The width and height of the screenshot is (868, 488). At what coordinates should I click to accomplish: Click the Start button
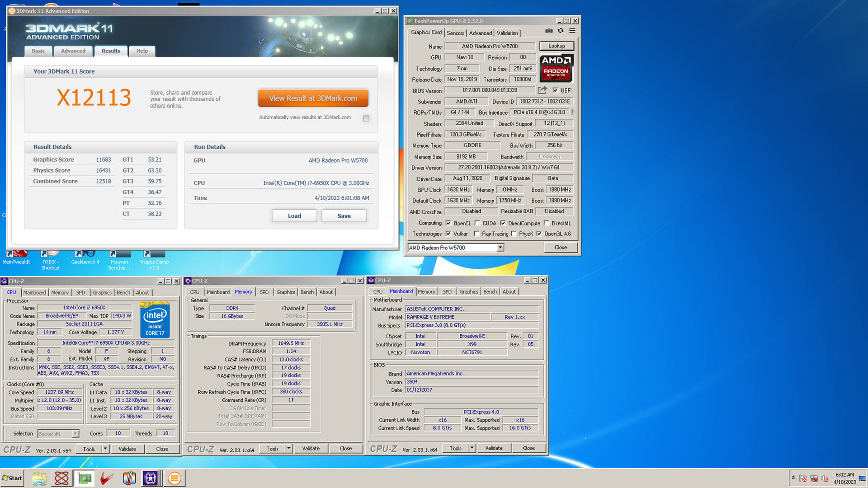pos(12,478)
